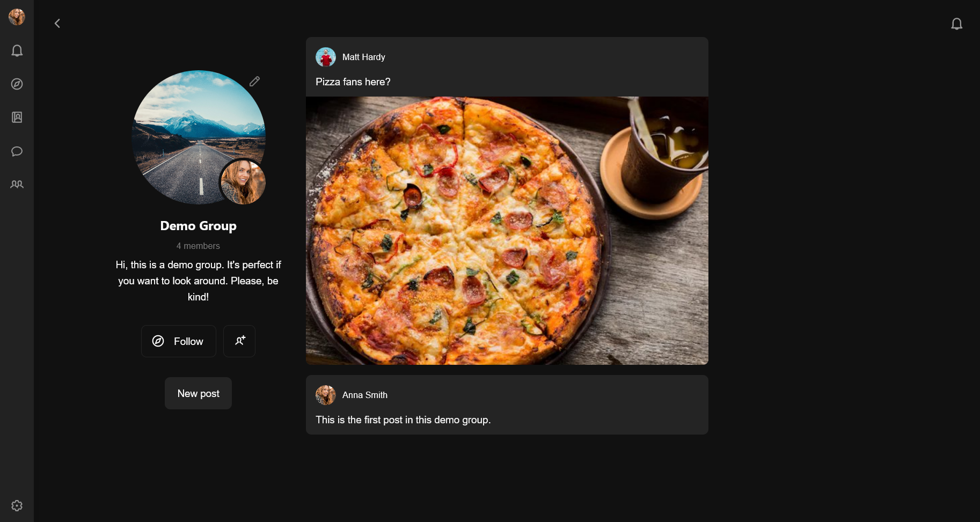980x522 pixels.
Task: Click Anna Smith's post avatar
Action: [x=326, y=395]
